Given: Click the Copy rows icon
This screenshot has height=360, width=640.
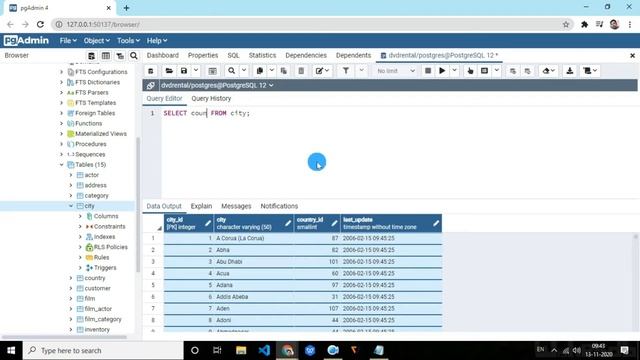Looking at the screenshot, I should [260, 71].
